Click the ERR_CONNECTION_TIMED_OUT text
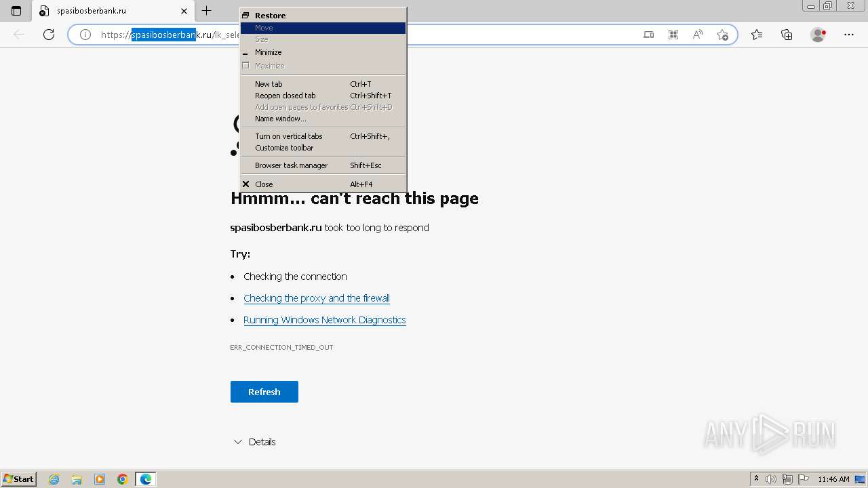The width and height of the screenshot is (868, 488). tap(281, 347)
